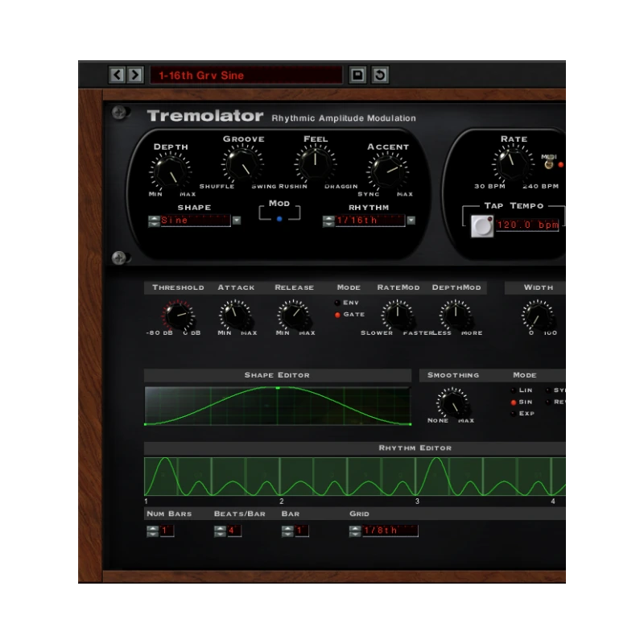Click the 120.0 bpm tempo field
Screen dimensions: 644x644
pyautogui.click(x=527, y=225)
